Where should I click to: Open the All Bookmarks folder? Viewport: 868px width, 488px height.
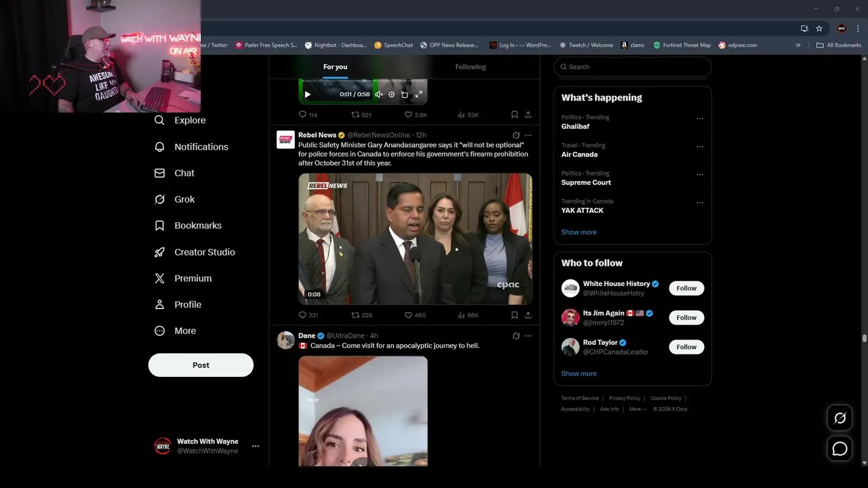(839, 45)
